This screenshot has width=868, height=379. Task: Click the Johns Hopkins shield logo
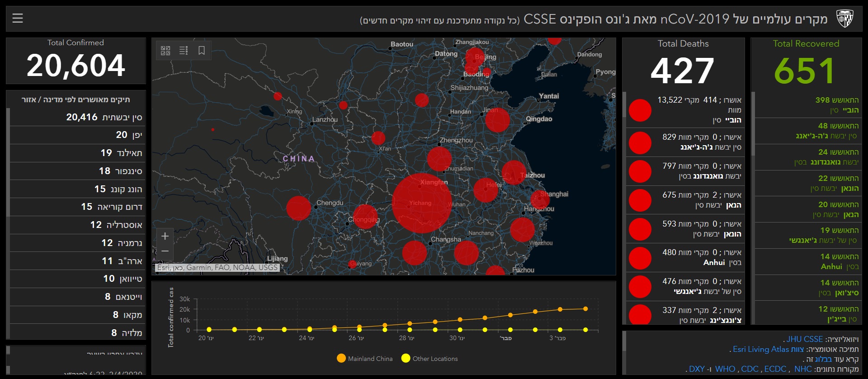(x=844, y=19)
